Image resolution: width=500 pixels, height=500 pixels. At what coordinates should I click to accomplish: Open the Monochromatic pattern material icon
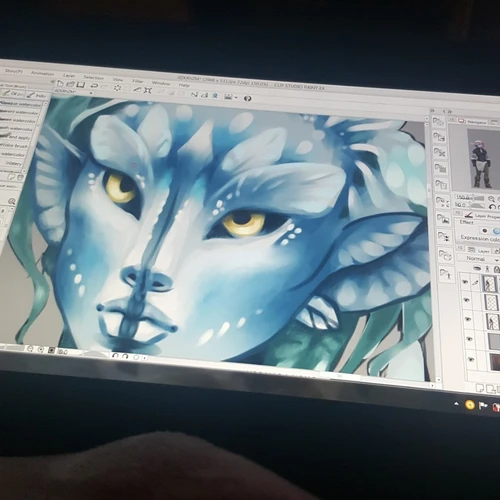pos(440,152)
